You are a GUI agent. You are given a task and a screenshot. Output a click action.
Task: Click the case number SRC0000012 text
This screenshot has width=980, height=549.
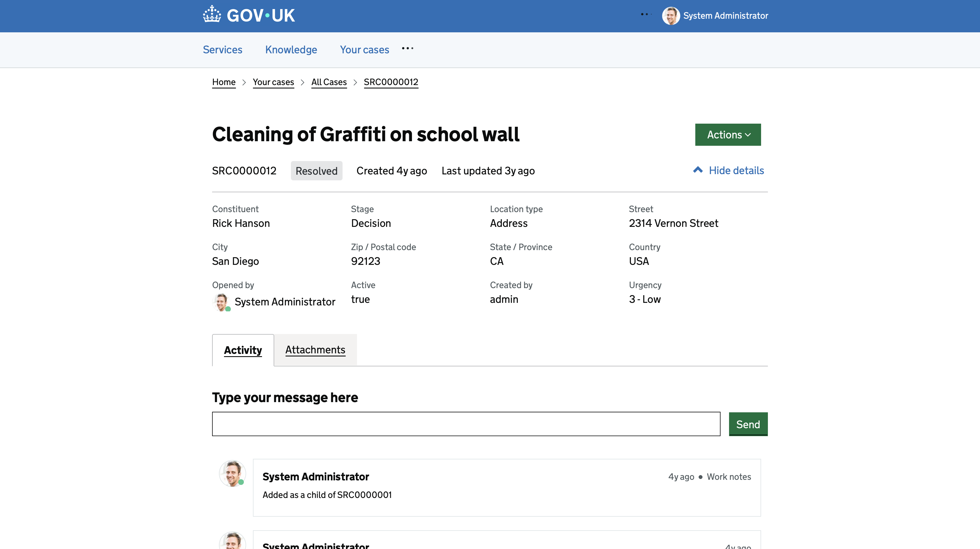click(x=244, y=171)
